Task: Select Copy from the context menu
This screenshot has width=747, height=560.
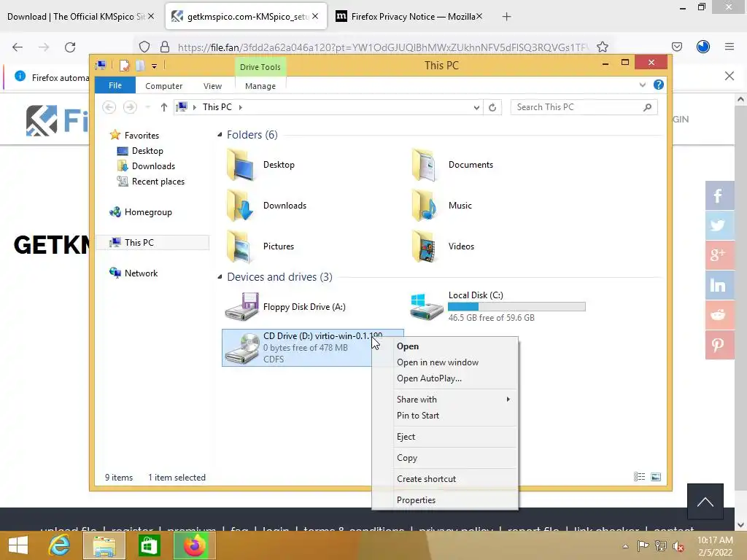Action: pos(406,458)
